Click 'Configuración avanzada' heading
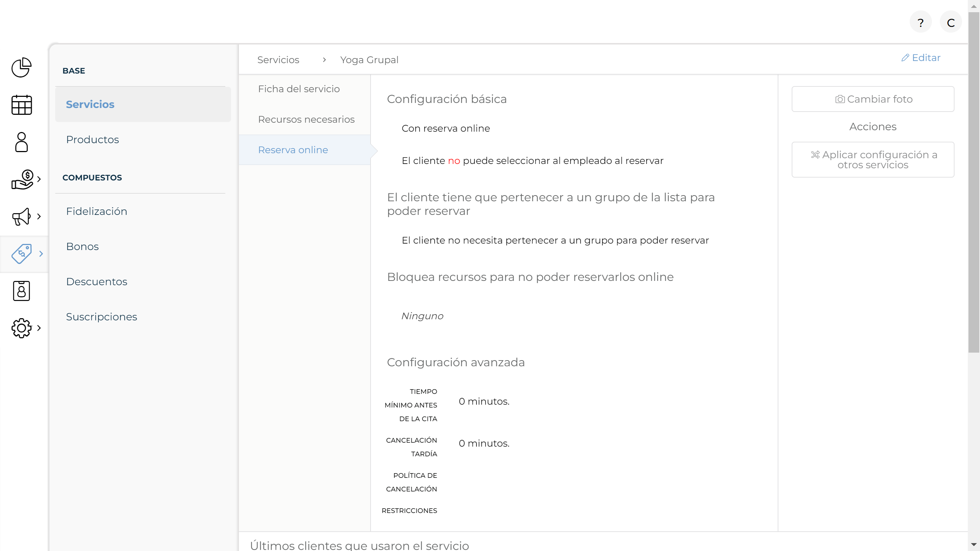This screenshot has width=980, height=551. [x=456, y=362]
